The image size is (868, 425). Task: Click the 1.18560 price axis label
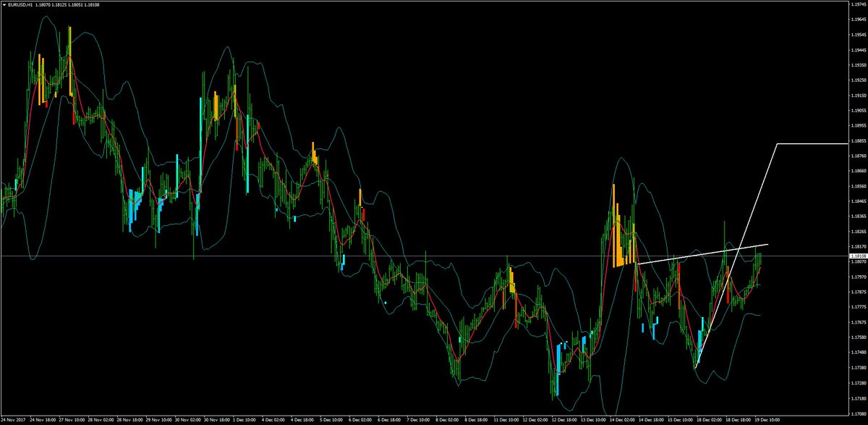pos(858,187)
